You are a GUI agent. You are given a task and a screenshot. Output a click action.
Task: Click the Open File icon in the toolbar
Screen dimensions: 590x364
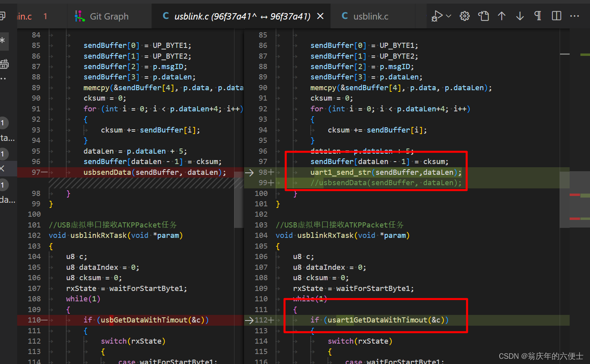click(483, 16)
